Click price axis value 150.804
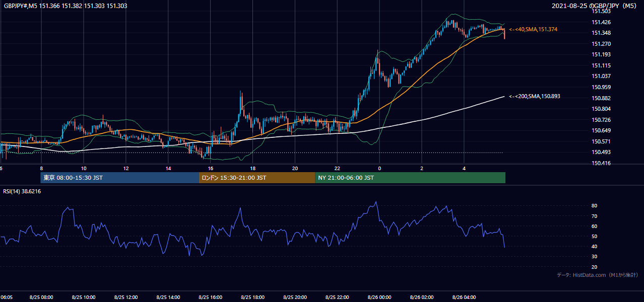The image size is (644, 302). tap(601, 109)
